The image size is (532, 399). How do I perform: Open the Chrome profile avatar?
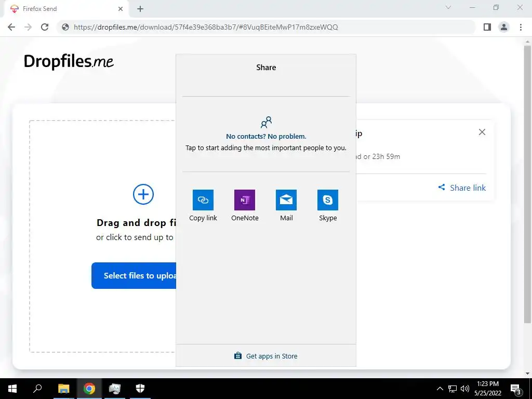pyautogui.click(x=504, y=27)
